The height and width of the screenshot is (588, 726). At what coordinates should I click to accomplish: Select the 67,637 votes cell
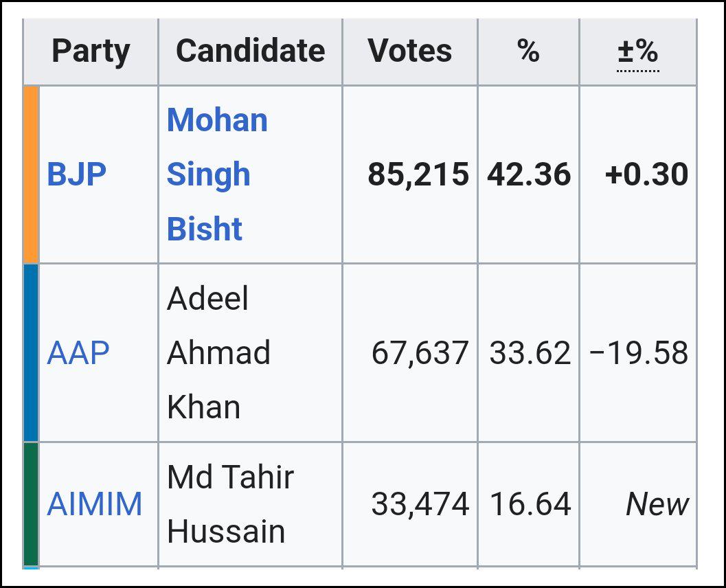(420, 353)
